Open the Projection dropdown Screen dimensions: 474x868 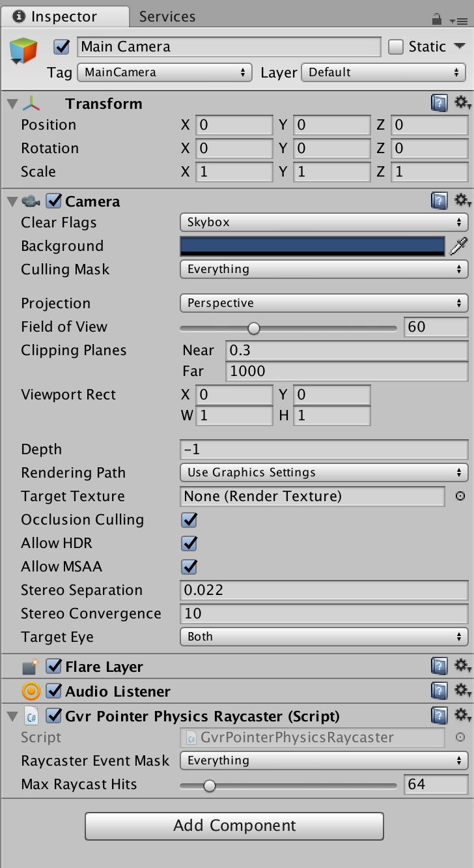(324, 303)
